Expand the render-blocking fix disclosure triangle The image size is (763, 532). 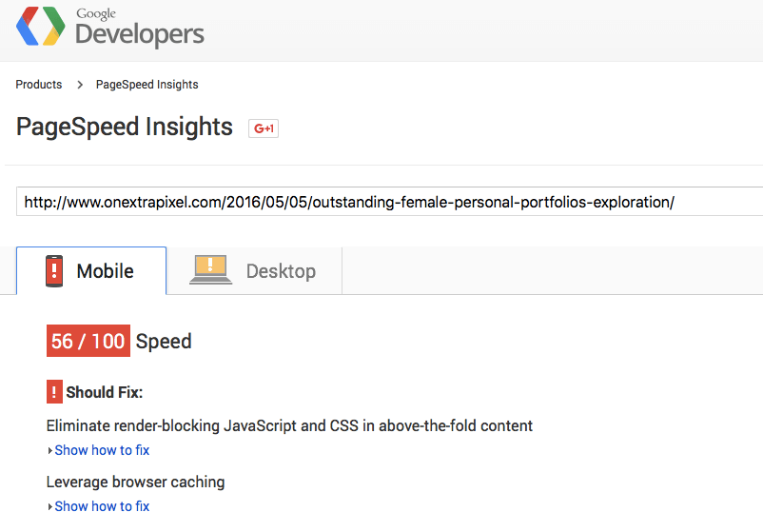(x=49, y=451)
